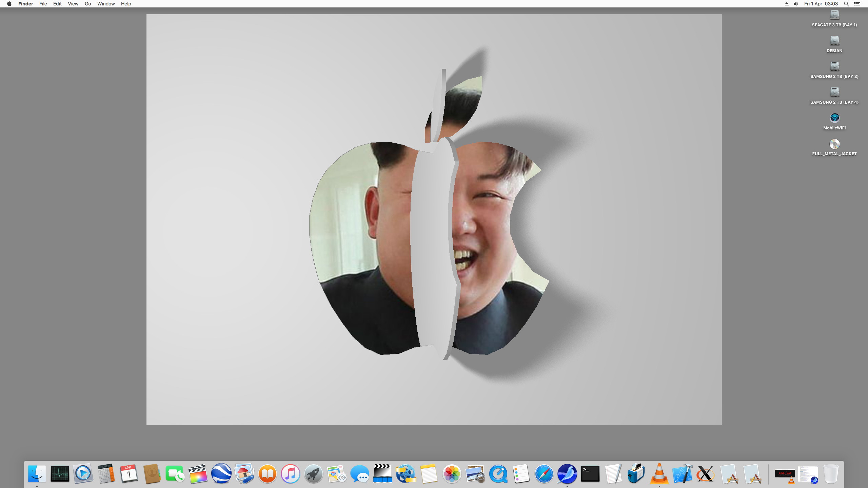Open the Trash in the Dock
This screenshot has height=488, width=868.
point(831,473)
